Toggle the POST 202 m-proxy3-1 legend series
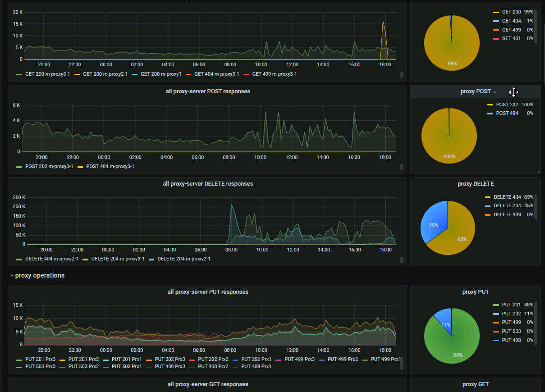This screenshot has width=545, height=392. pos(44,166)
